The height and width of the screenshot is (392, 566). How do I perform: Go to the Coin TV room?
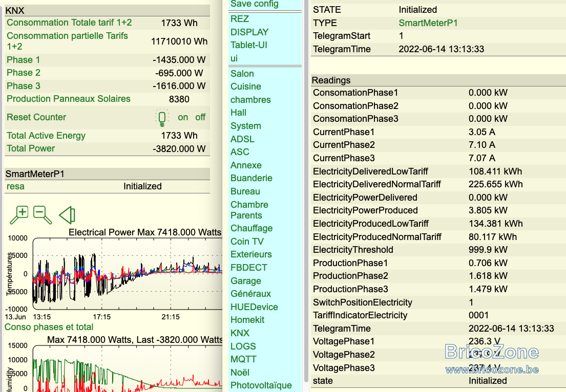coord(247,241)
